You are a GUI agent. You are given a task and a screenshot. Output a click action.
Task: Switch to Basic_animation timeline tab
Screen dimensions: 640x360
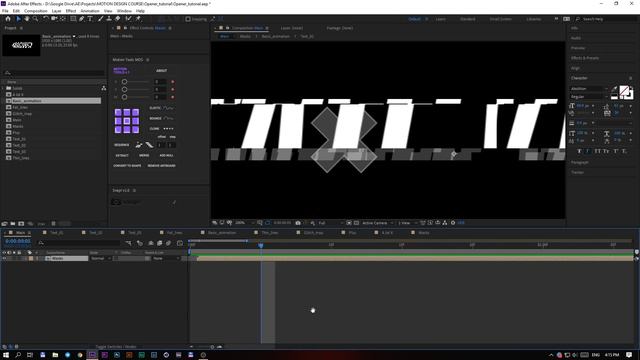pyautogui.click(x=222, y=233)
